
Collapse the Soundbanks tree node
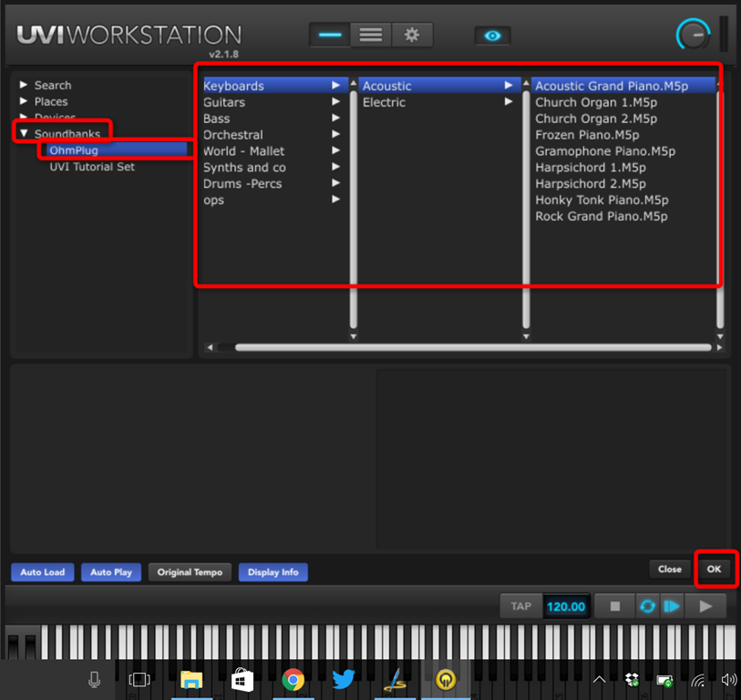(24, 133)
